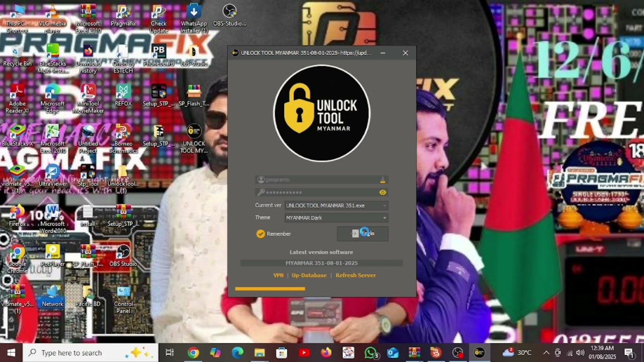Click the Unlock Tool Myanmar padlock logo
Screen dimensions: 644x362
(x=321, y=113)
